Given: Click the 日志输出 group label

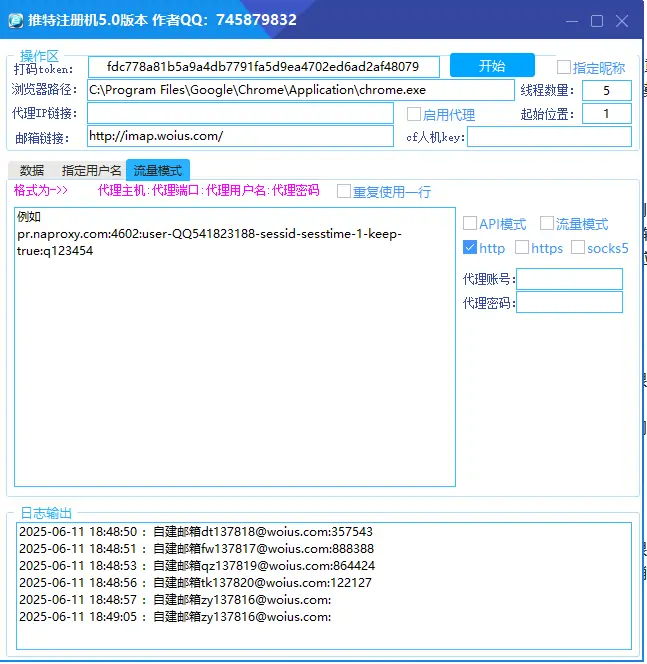Looking at the screenshot, I should 46,513.
